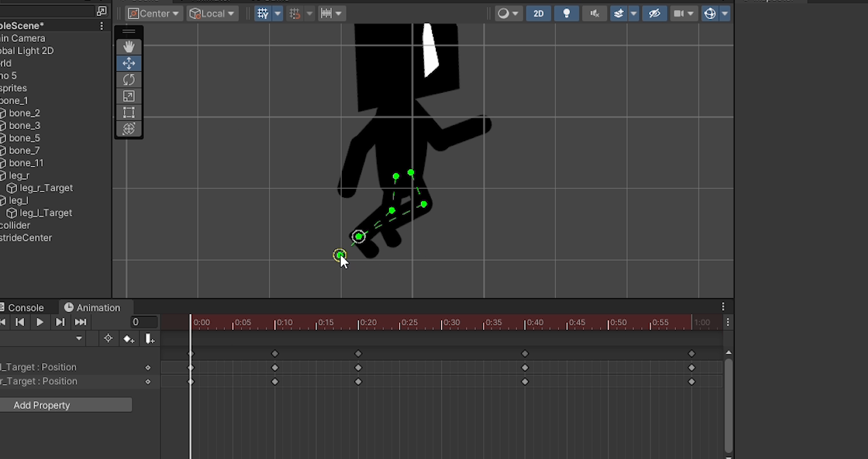Go to next keyframe
This screenshot has height=459, width=868.
coord(60,322)
